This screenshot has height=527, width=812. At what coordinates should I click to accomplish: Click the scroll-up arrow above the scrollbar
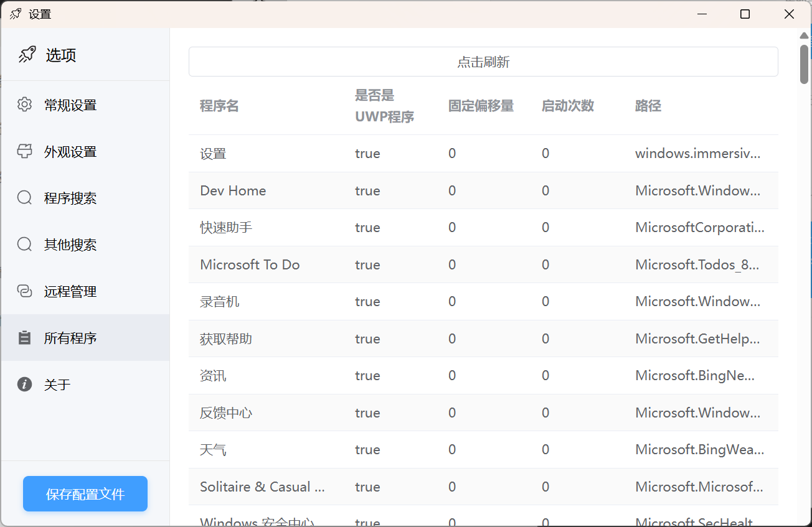point(804,35)
